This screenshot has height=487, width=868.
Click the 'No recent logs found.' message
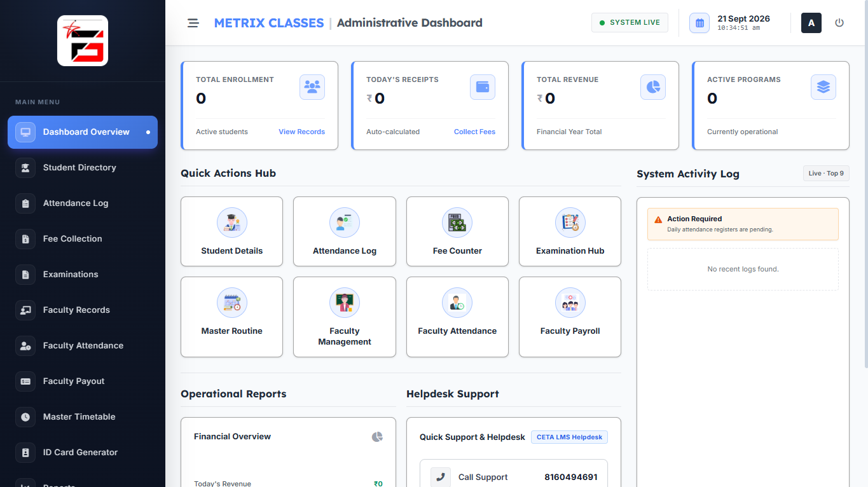click(743, 270)
